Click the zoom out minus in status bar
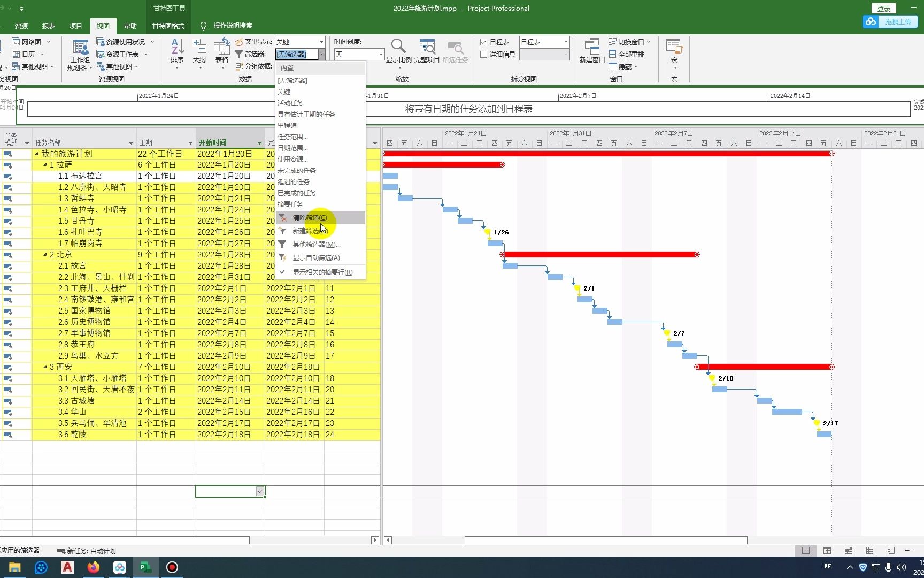The width and height of the screenshot is (924, 578). 907,551
